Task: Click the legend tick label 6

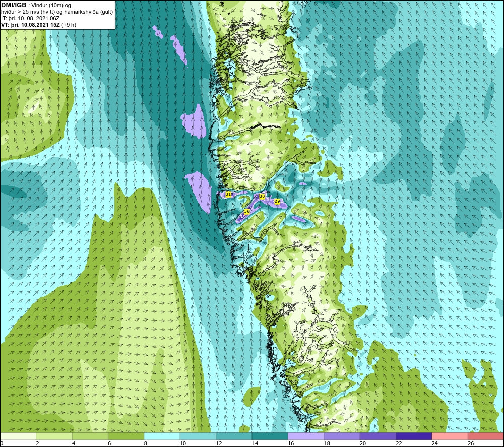Action: (109, 443)
